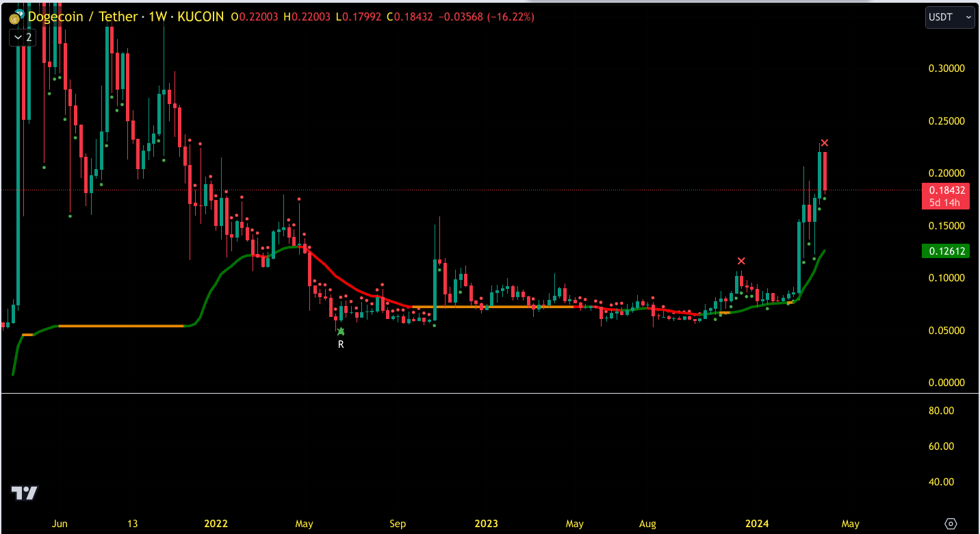Click the Dogecoin / Tether symbol title

tap(83, 16)
